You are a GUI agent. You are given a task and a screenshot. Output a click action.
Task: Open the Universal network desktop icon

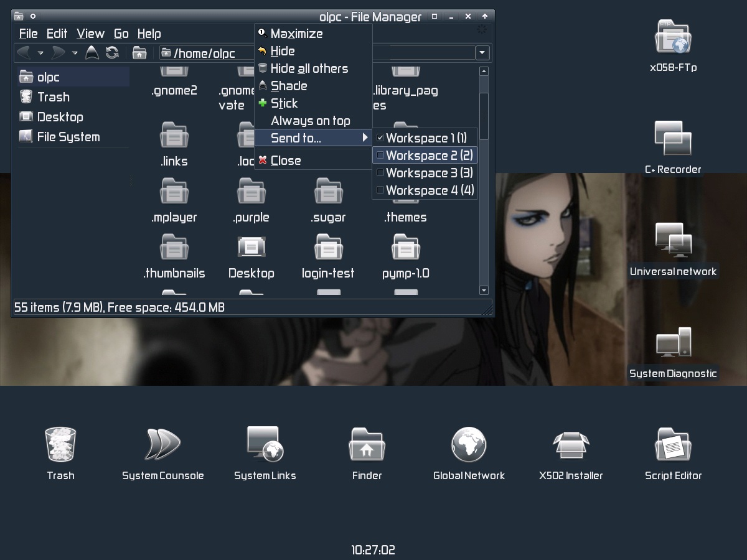coord(673,240)
